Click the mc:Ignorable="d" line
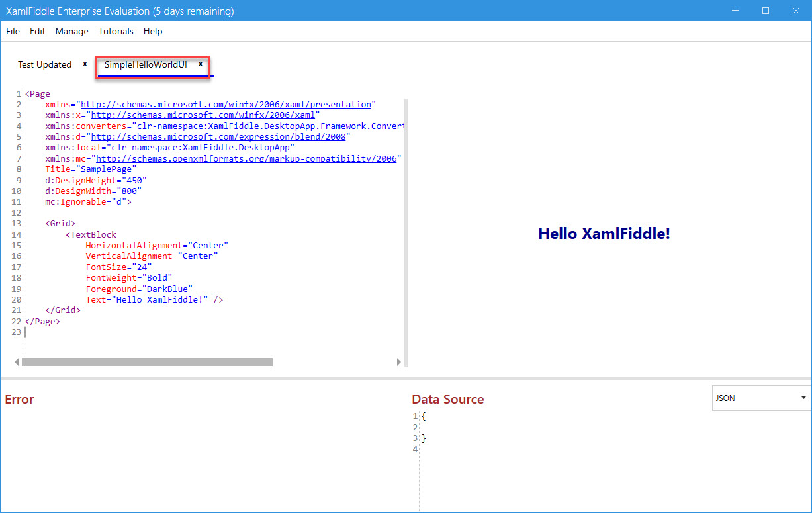The height and width of the screenshot is (513, 812). pos(88,201)
